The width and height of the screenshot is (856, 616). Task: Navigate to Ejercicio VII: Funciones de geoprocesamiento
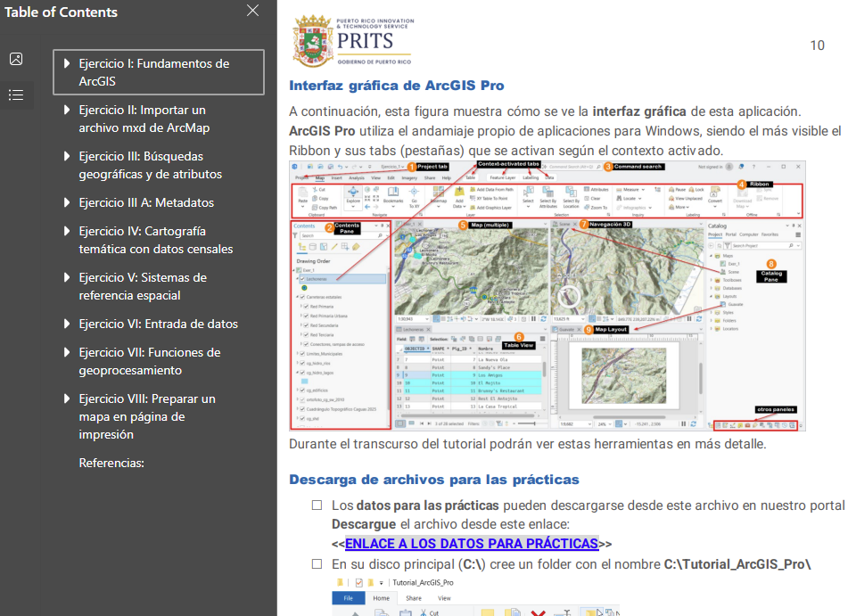tap(149, 361)
